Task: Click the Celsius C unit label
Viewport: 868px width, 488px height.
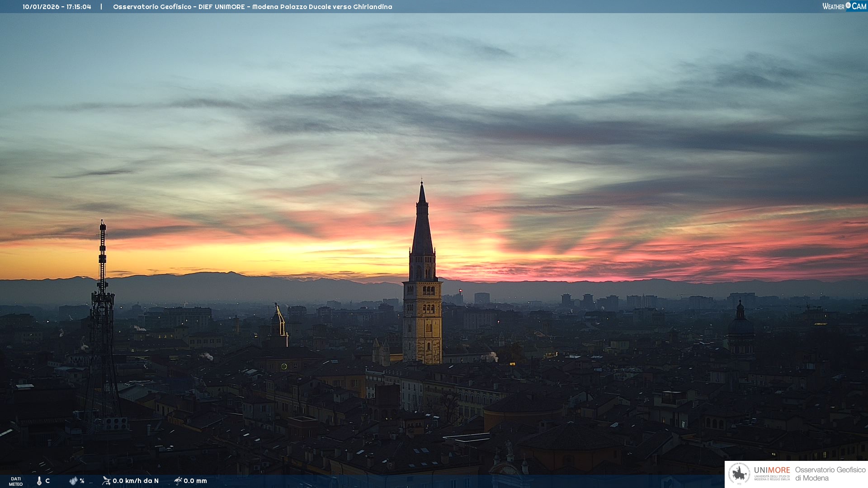Action: [47, 481]
